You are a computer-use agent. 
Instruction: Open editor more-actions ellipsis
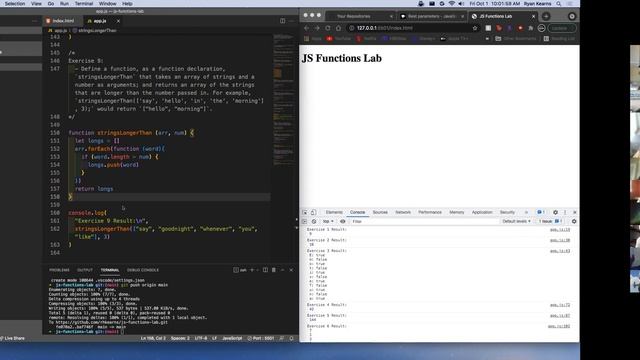coord(291,21)
